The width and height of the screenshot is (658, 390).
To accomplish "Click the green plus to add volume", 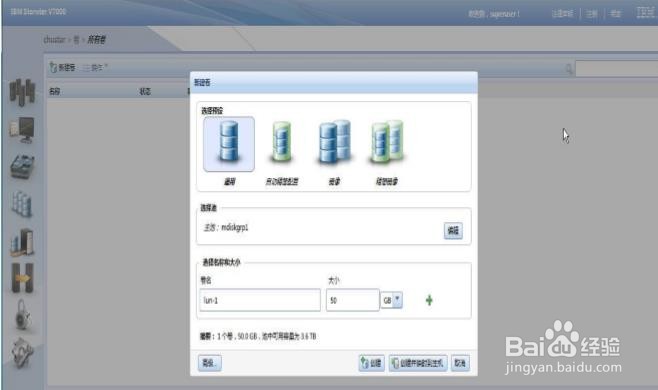I will pyautogui.click(x=429, y=300).
